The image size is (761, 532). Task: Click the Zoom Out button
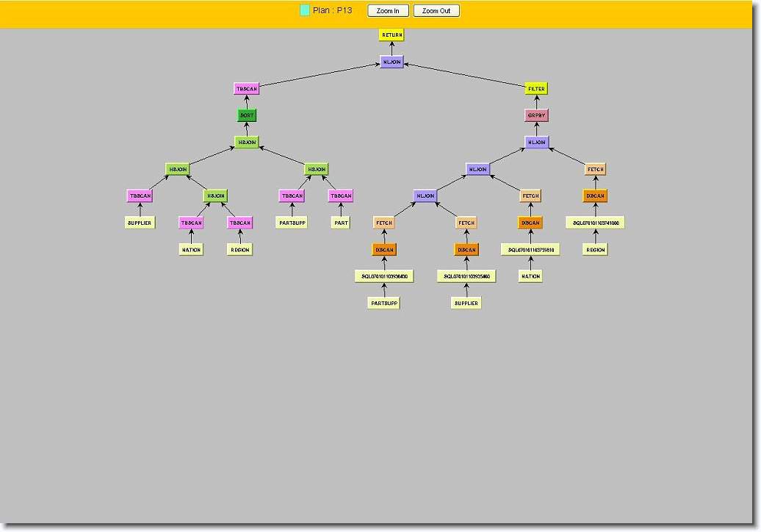436,11
